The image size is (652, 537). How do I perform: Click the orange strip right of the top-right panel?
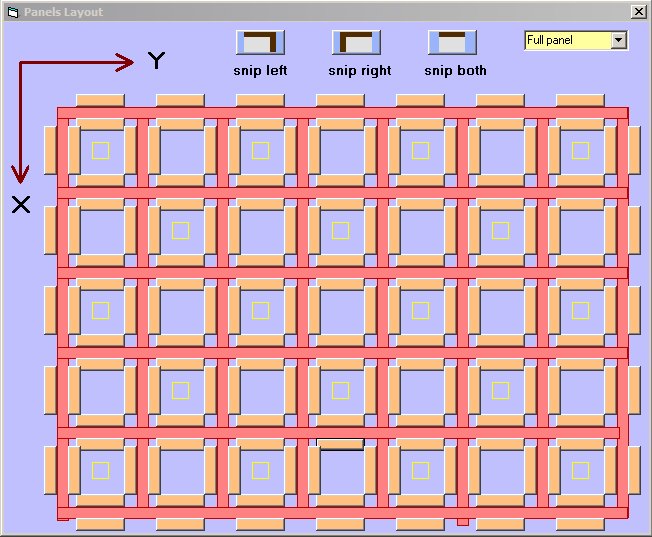pyautogui.click(x=633, y=150)
